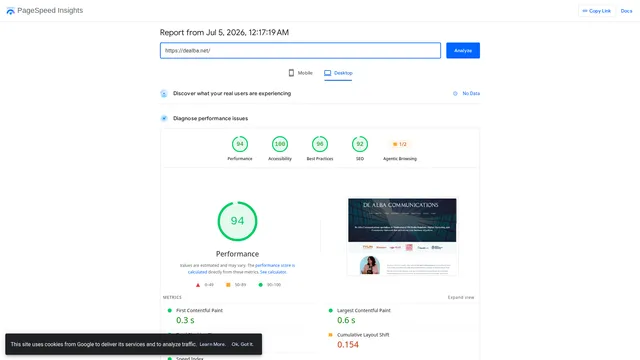Open the performance score is calculated link
Viewport: 640px width, 360px height.
tap(242, 269)
